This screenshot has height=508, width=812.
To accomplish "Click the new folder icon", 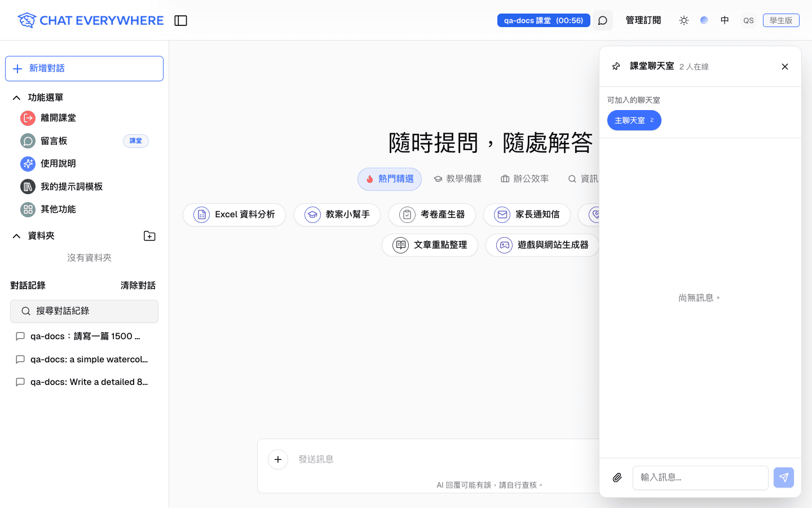I will point(149,236).
